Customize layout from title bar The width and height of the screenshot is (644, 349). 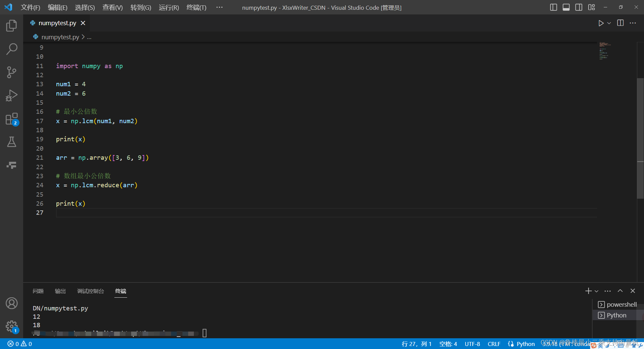coord(591,7)
